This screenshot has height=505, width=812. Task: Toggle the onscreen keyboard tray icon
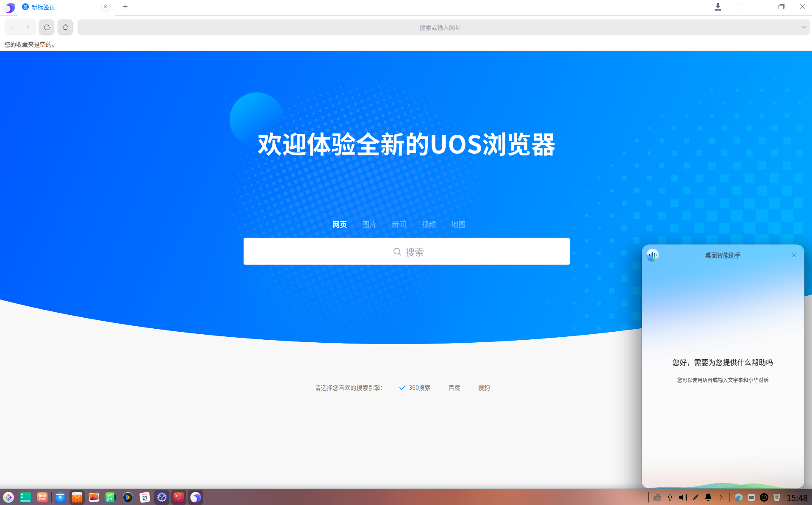(x=751, y=497)
